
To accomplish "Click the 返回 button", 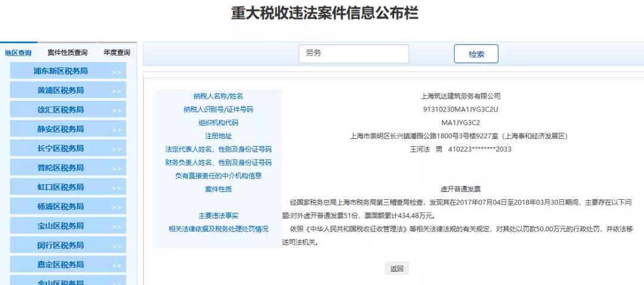I will pyautogui.click(x=397, y=269).
